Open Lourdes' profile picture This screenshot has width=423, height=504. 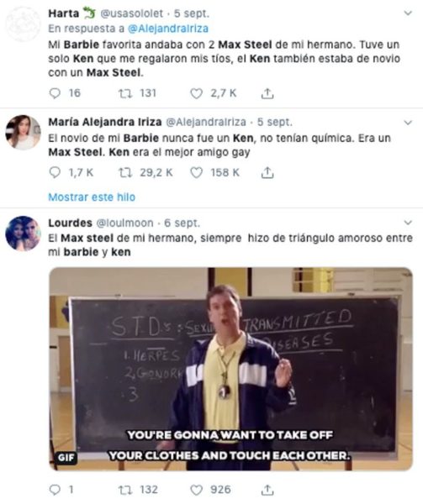tap(24, 233)
